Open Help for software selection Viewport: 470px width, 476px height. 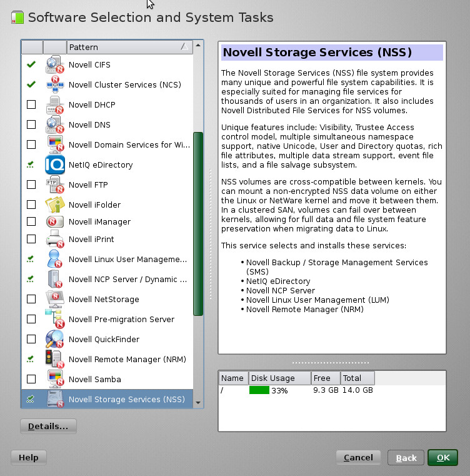click(x=29, y=457)
